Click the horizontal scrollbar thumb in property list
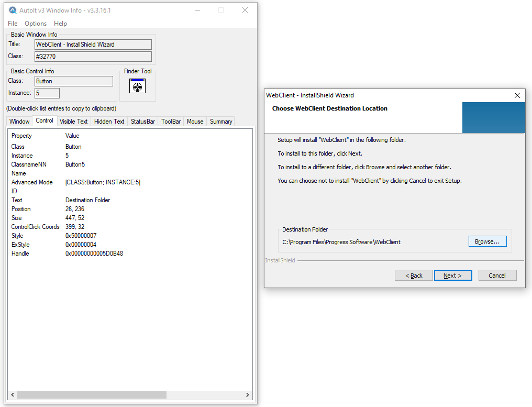This screenshot has width=532, height=407. pyautogui.click(x=92, y=395)
